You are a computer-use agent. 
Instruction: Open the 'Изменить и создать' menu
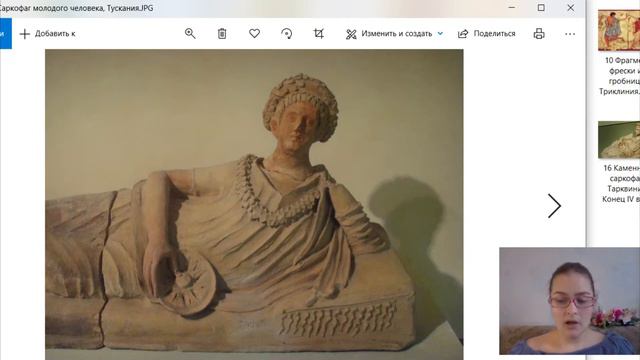click(x=389, y=34)
